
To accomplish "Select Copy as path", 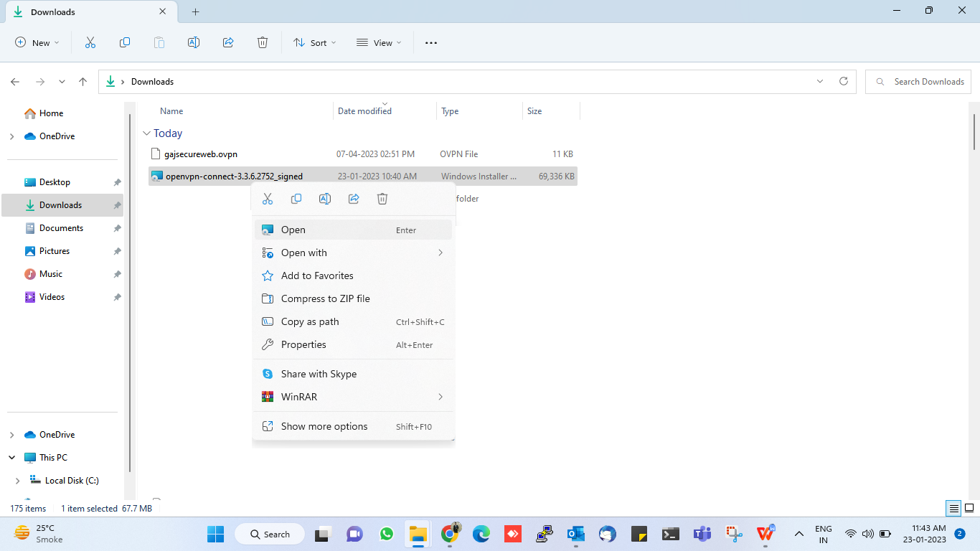I will (354, 321).
